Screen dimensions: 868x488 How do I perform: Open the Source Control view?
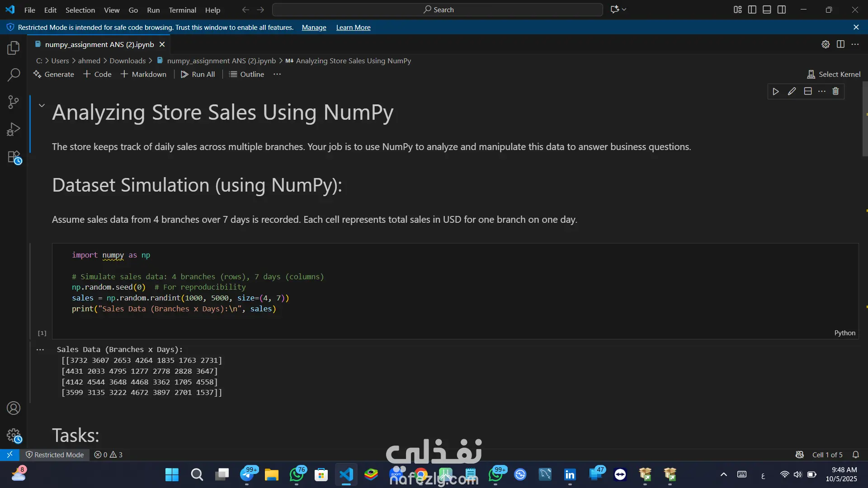(x=14, y=102)
